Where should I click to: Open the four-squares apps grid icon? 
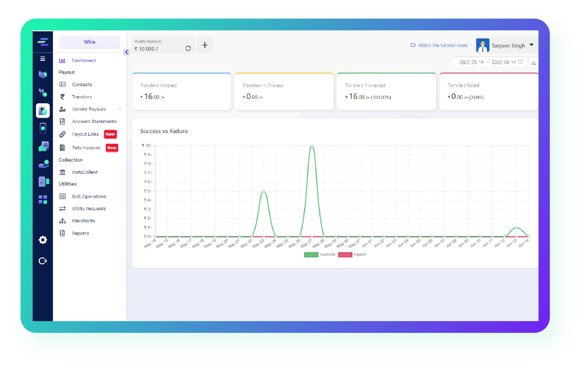[x=43, y=199]
